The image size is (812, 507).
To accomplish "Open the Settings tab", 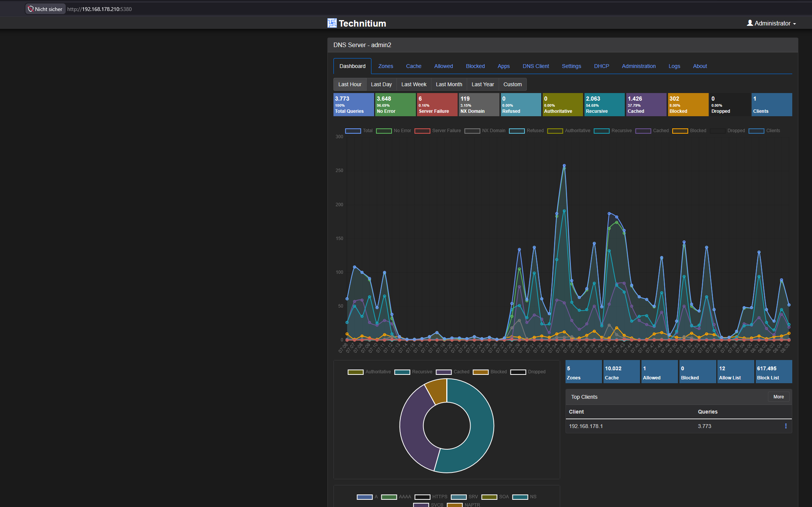I will 571,66.
